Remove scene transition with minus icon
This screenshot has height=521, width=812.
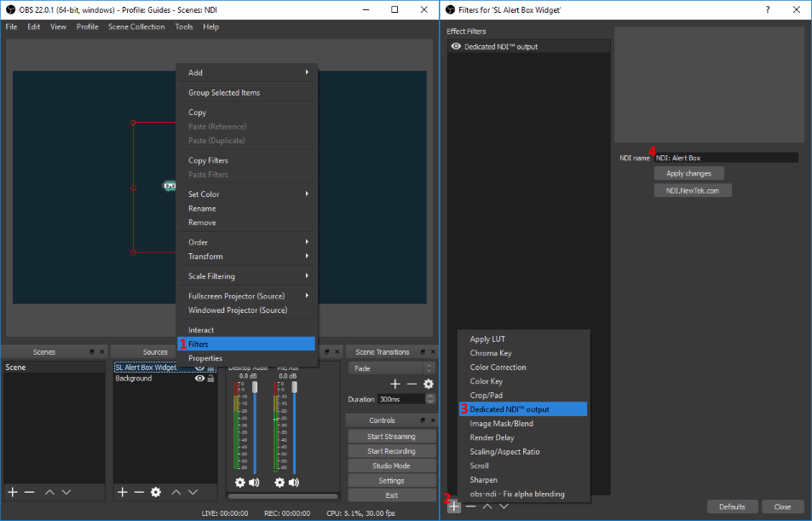(x=412, y=384)
